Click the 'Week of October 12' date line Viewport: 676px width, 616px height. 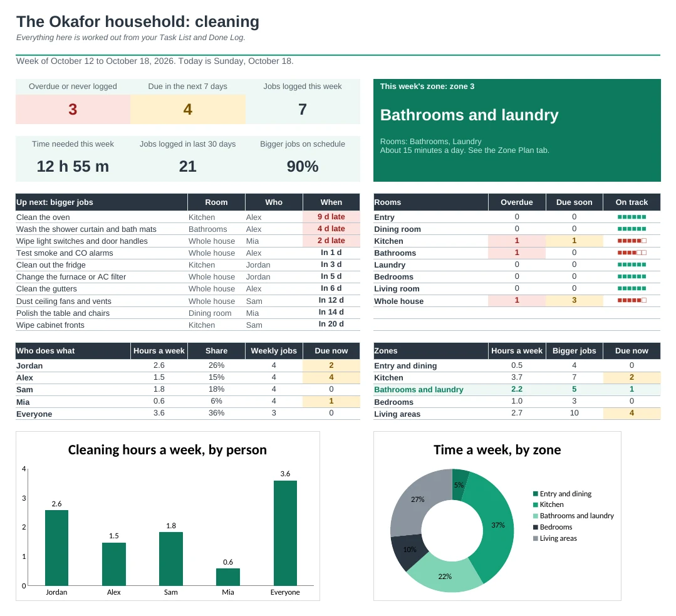click(x=155, y=61)
